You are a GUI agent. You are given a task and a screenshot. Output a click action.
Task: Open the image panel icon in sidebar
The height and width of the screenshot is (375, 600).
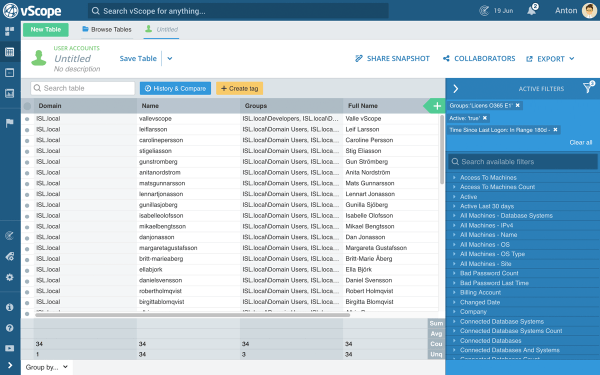click(x=10, y=93)
